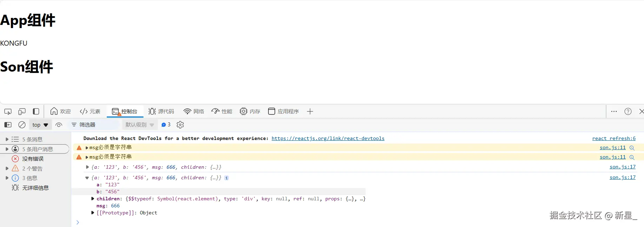This screenshot has height=227, width=644.
Task: Open the react_refresh:6 source link
Action: click(614, 139)
